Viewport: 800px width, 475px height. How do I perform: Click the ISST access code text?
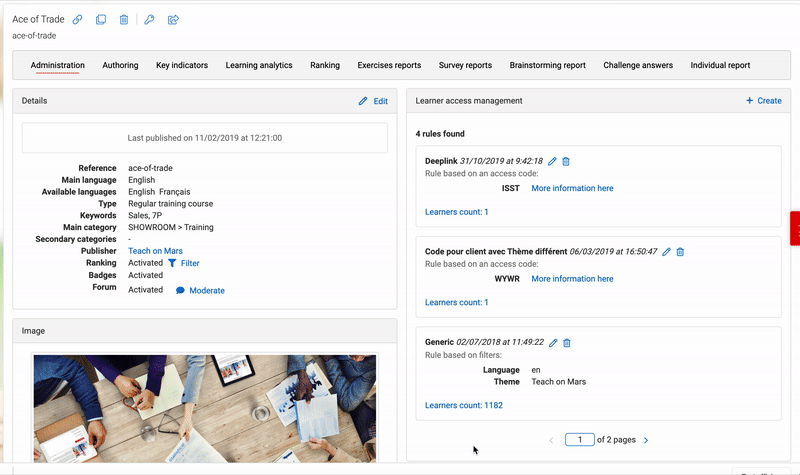tap(511, 188)
